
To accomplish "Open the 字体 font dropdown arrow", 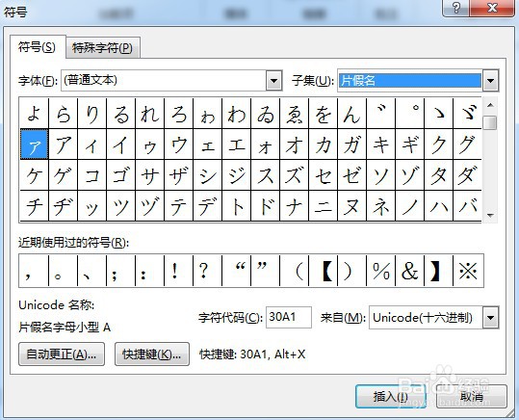I will pyautogui.click(x=274, y=80).
